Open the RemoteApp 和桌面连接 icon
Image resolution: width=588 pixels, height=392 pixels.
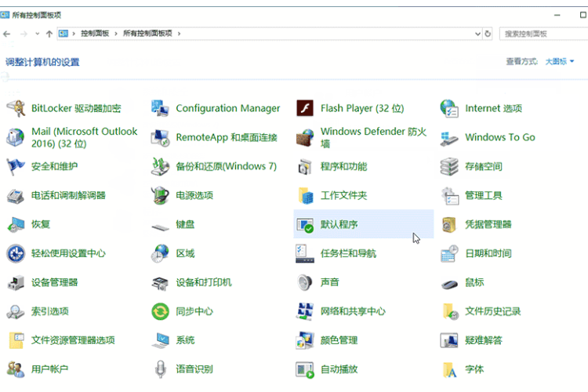click(160, 137)
